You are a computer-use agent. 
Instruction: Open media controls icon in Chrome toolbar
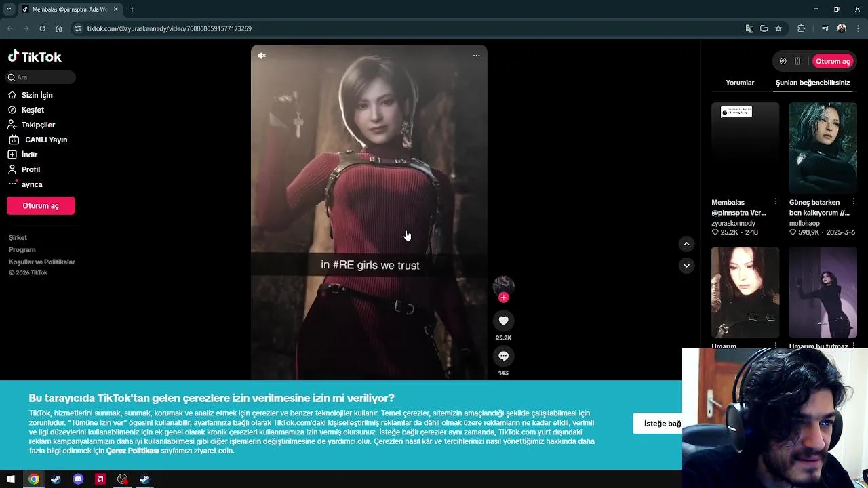coord(825,28)
